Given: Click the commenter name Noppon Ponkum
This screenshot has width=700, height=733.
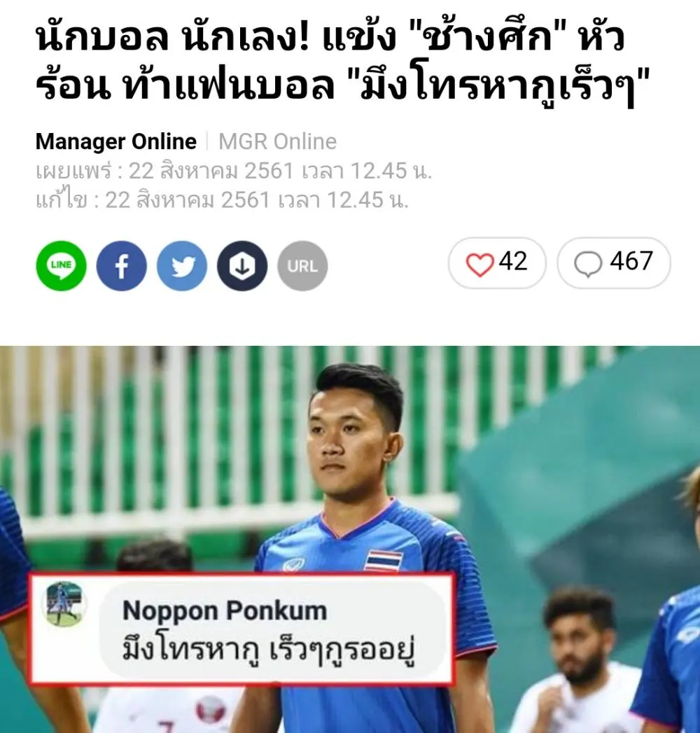Looking at the screenshot, I should 224,610.
